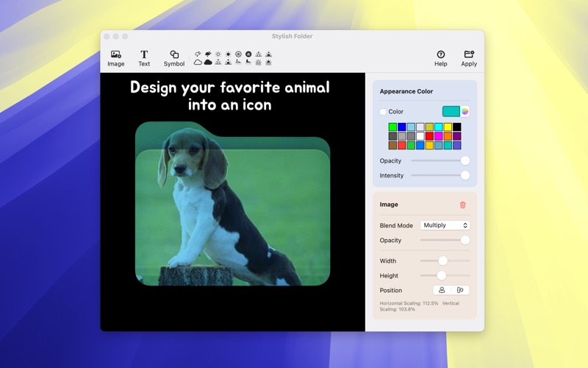Delete the image with trash icon

462,205
